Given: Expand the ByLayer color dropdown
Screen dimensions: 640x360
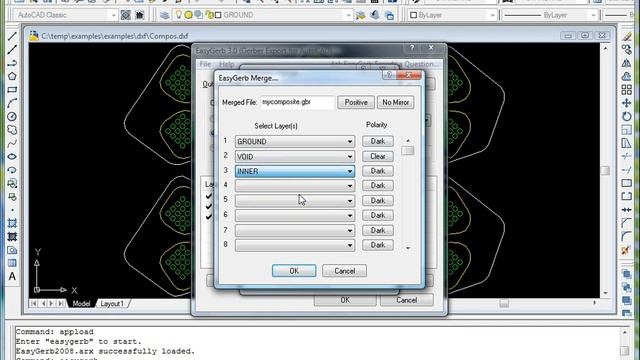Looking at the screenshot, I should pyautogui.click(x=492, y=16).
